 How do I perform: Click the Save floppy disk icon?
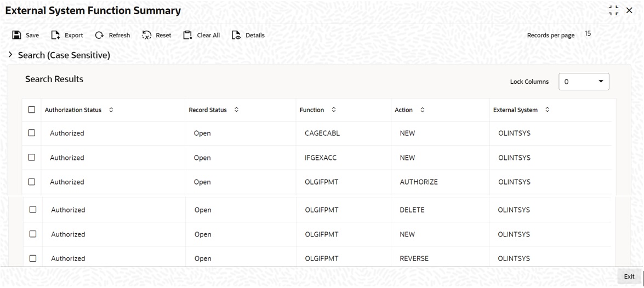pyautogui.click(x=17, y=35)
